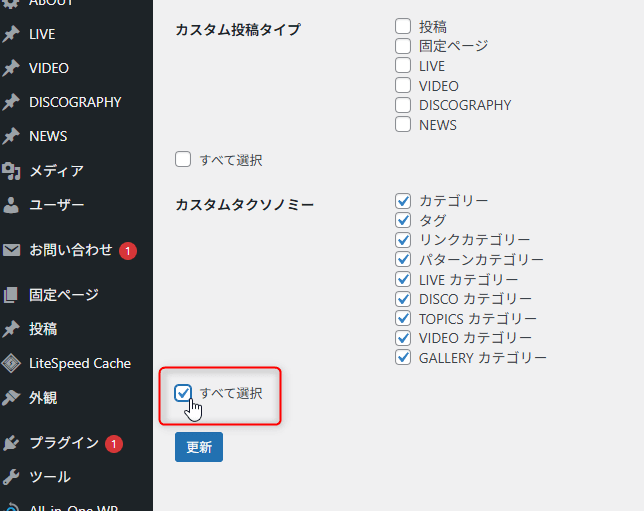The height and width of the screenshot is (511, 644).
Task: Click the DISCOGRAPHY pin icon in sidebar
Action: click(x=11, y=102)
